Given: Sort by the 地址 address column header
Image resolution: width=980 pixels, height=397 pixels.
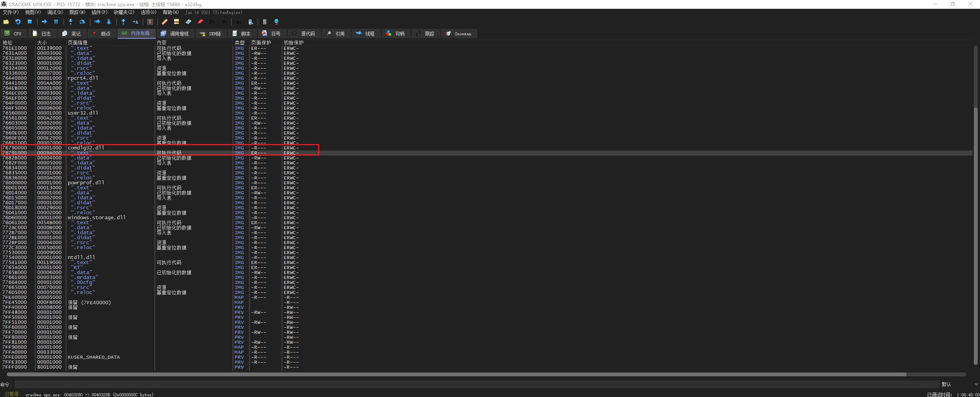Looking at the screenshot, I should tap(18, 43).
